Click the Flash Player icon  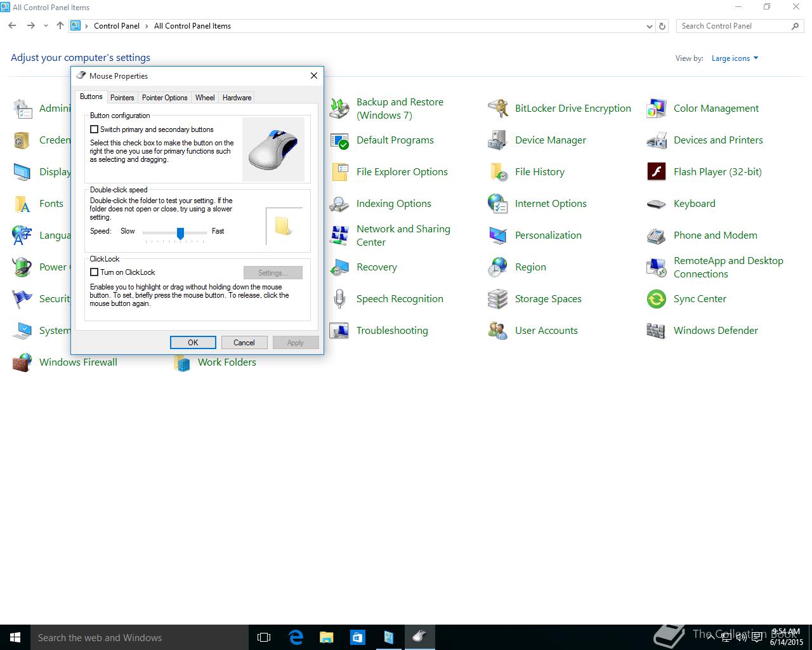pos(656,172)
